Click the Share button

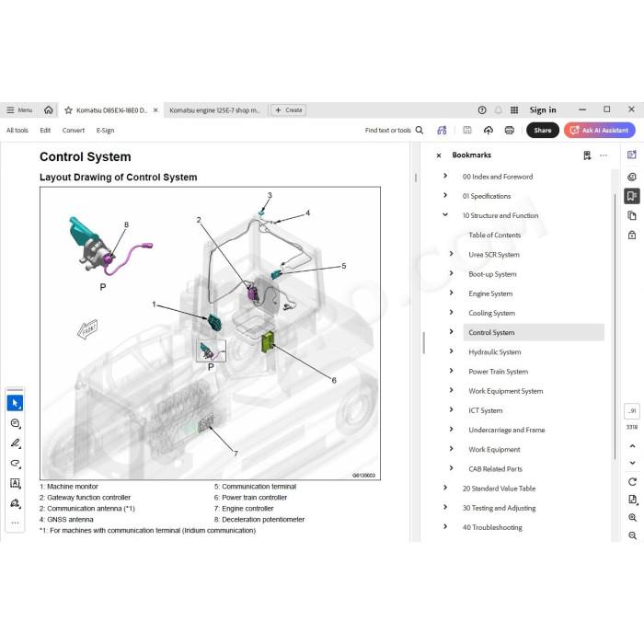543,131
